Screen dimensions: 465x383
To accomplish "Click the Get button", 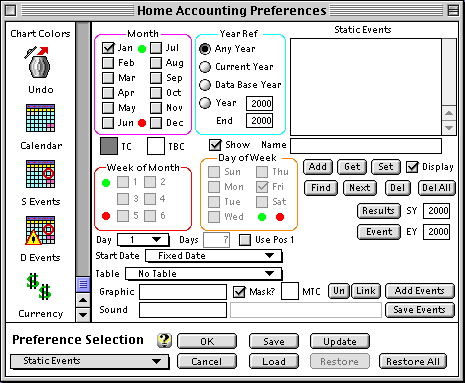I will tap(352, 167).
